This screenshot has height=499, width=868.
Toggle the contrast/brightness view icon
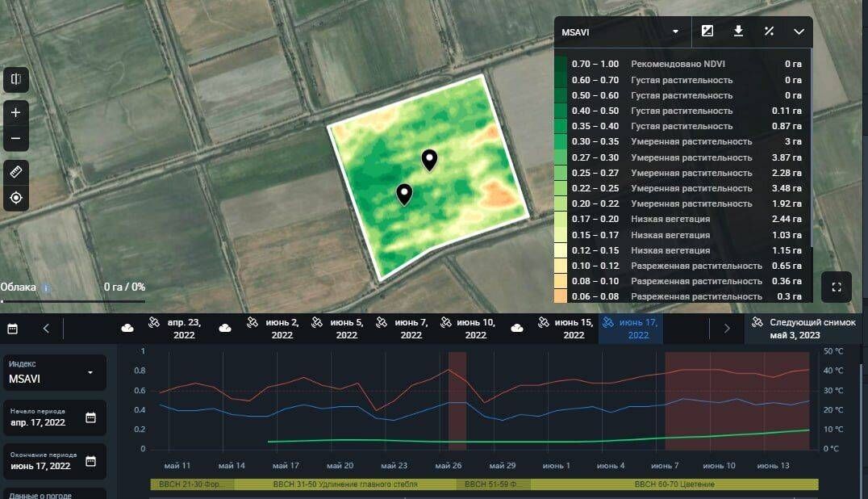[707, 31]
